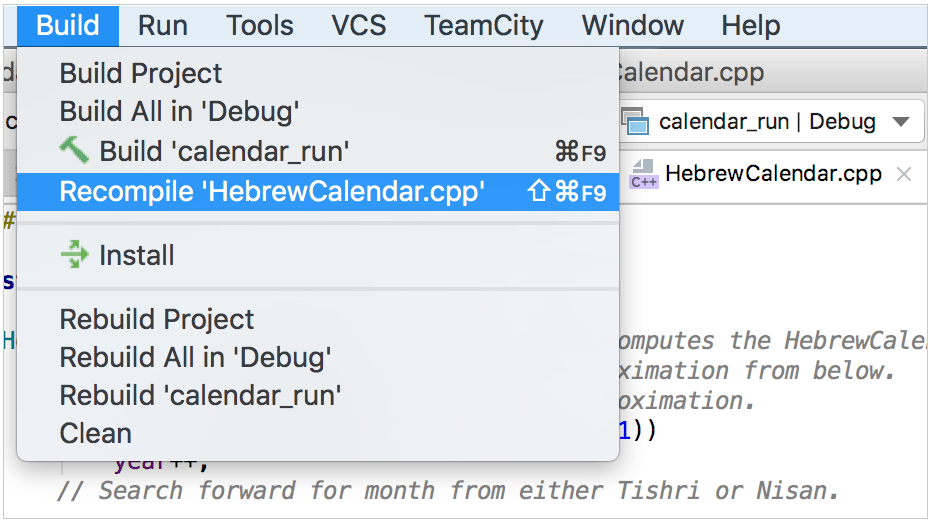Click the run configuration window icon
This screenshot has width=932, height=525.
[x=635, y=122]
